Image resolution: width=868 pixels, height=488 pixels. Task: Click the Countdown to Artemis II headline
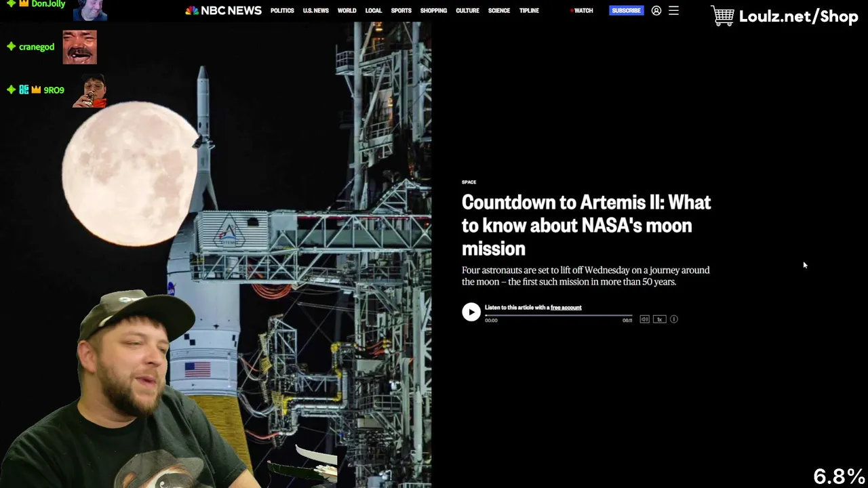[x=587, y=225]
